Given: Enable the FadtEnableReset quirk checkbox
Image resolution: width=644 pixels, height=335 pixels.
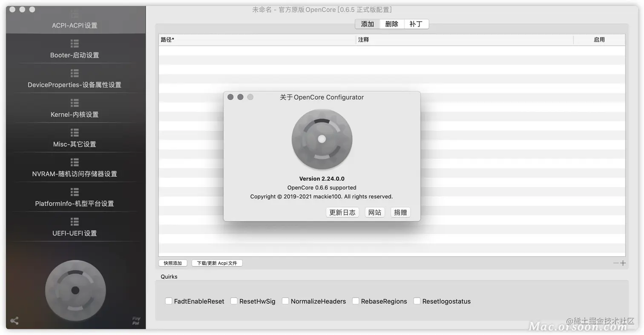Looking at the screenshot, I should click(x=169, y=301).
